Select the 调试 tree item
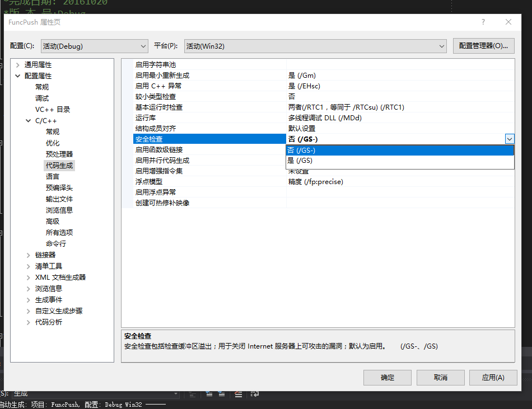This screenshot has width=532, height=409. [x=42, y=98]
